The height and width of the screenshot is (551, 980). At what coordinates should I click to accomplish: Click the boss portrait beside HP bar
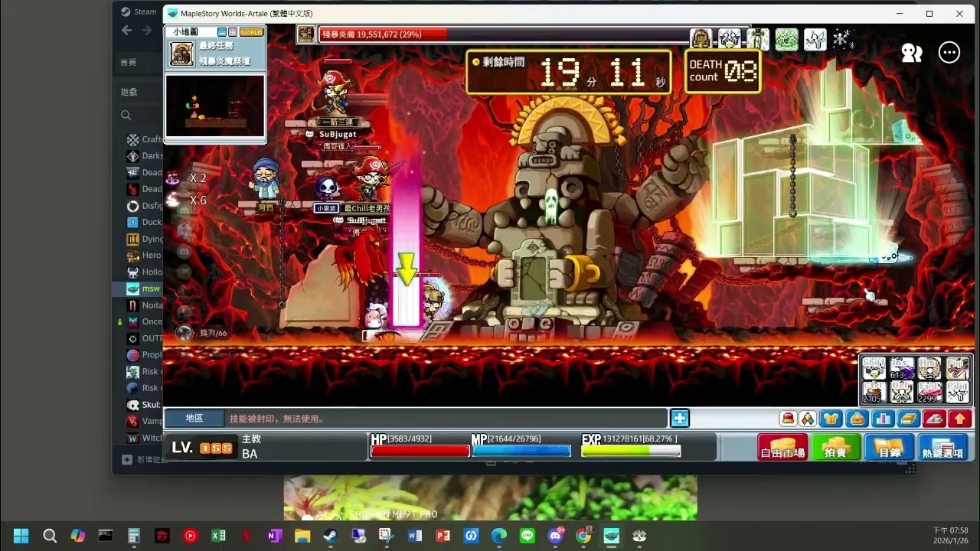[306, 34]
